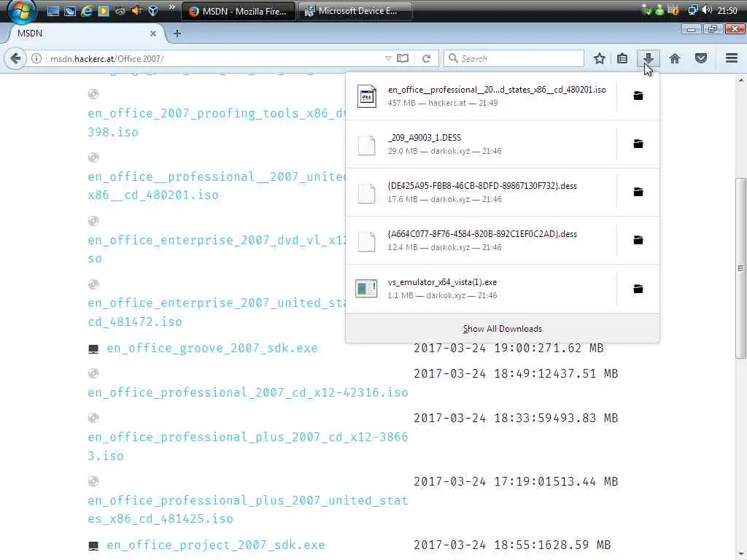Open the Firefox hamburger menu
The width and height of the screenshot is (747, 560).
click(732, 58)
